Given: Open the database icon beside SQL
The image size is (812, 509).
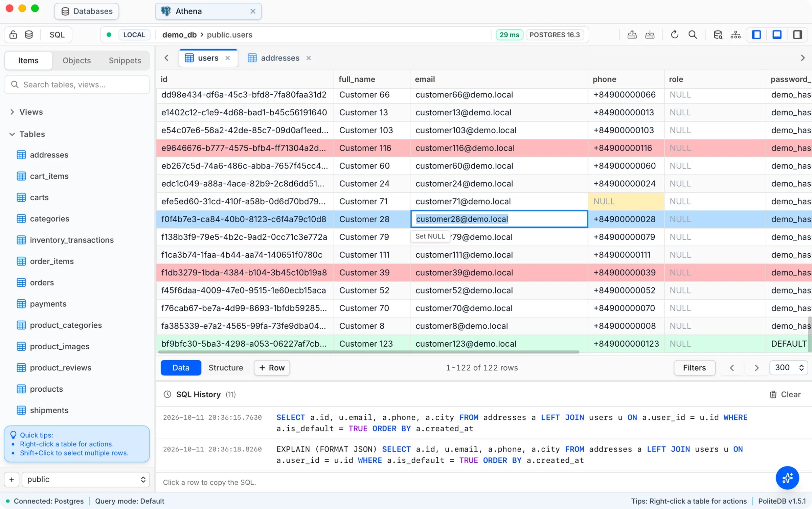Looking at the screenshot, I should pyautogui.click(x=29, y=35).
